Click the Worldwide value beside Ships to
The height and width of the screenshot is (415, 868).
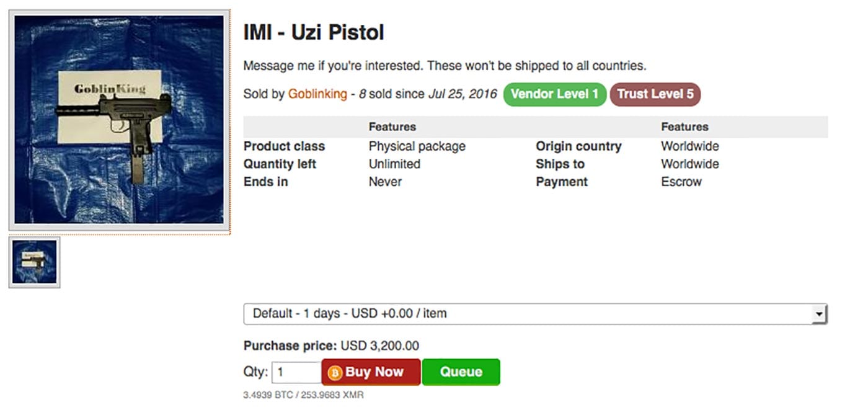click(x=689, y=164)
